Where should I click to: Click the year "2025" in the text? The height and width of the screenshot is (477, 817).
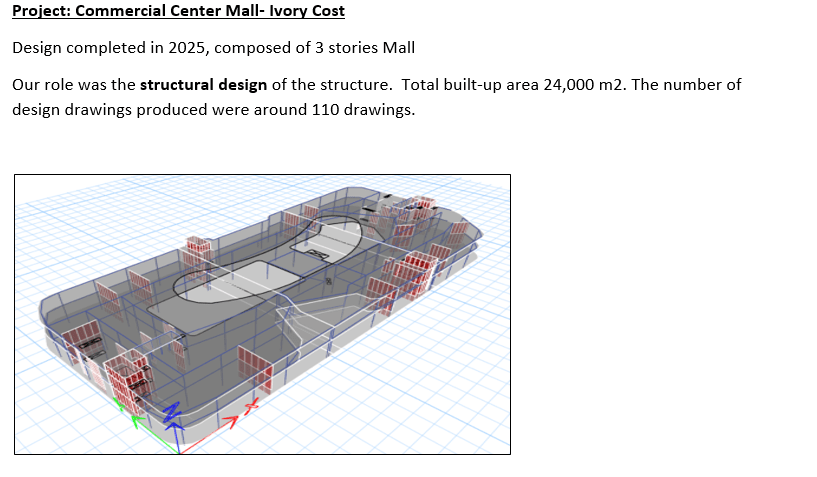(x=192, y=48)
